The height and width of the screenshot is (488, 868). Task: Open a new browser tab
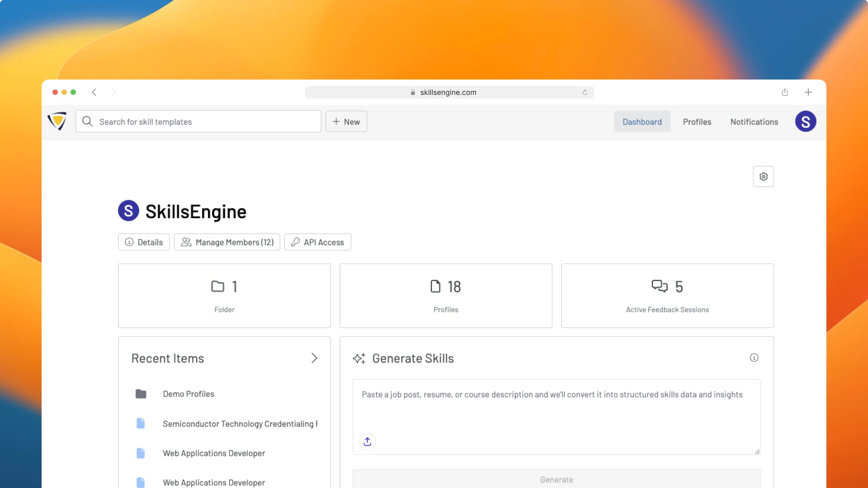pos(808,92)
